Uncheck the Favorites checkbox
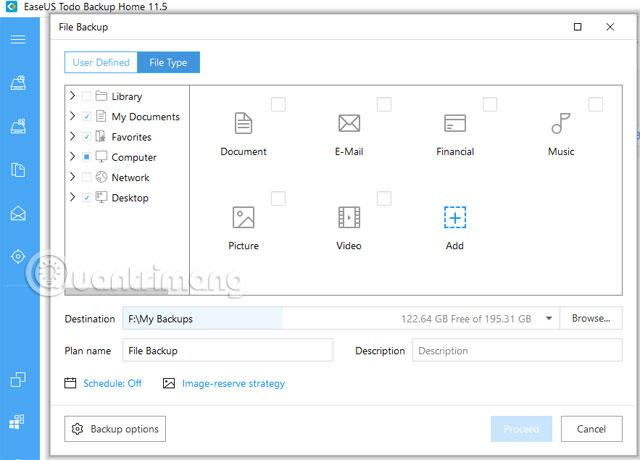 [x=87, y=137]
